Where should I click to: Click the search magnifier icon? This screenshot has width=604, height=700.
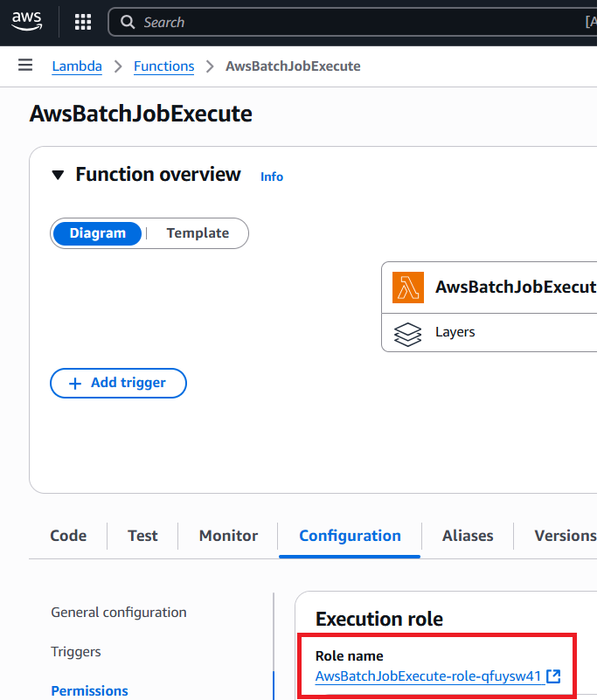point(128,22)
